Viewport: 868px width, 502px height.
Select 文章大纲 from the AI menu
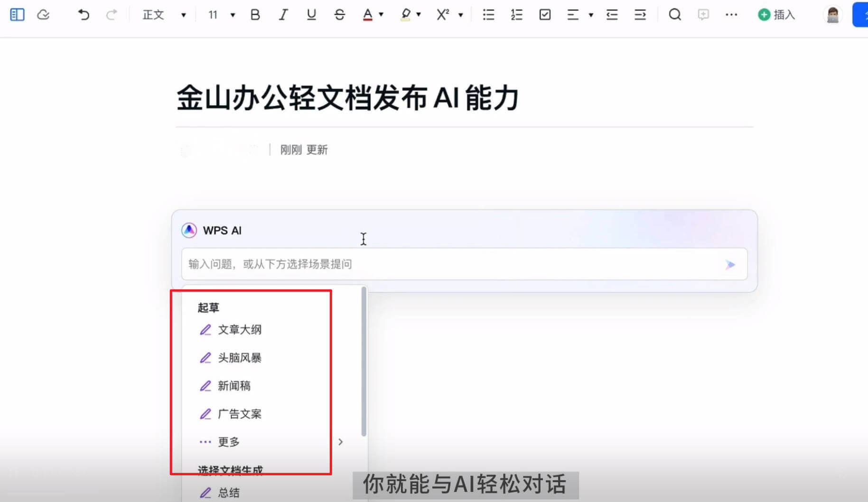[239, 330]
